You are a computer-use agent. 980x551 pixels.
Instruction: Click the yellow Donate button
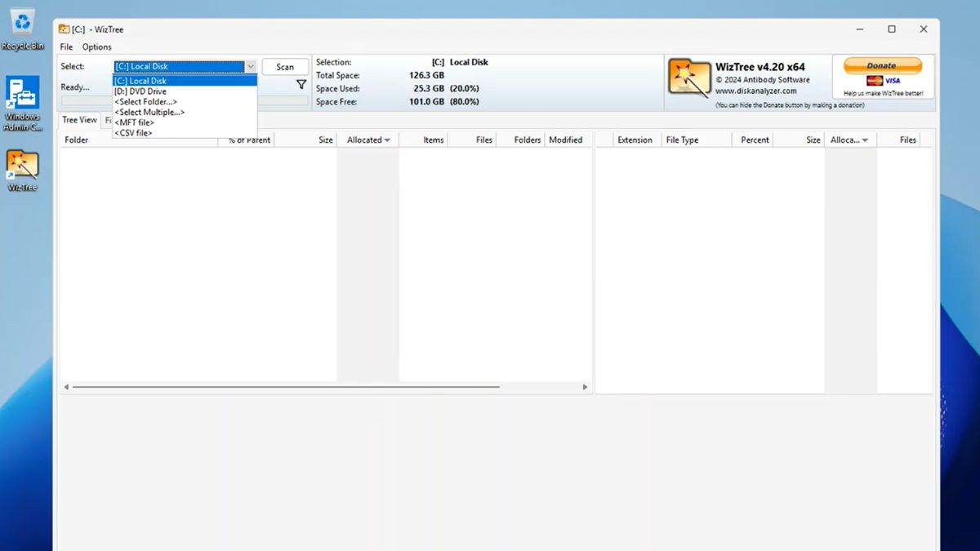coord(882,65)
